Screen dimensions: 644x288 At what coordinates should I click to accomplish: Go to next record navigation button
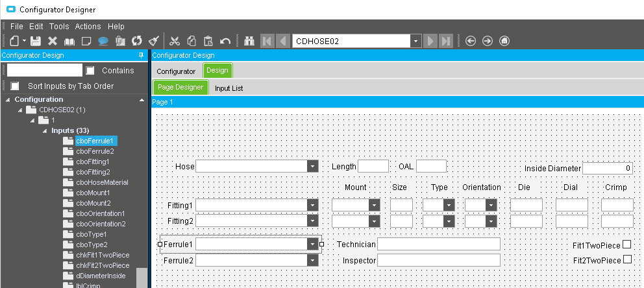(430, 41)
